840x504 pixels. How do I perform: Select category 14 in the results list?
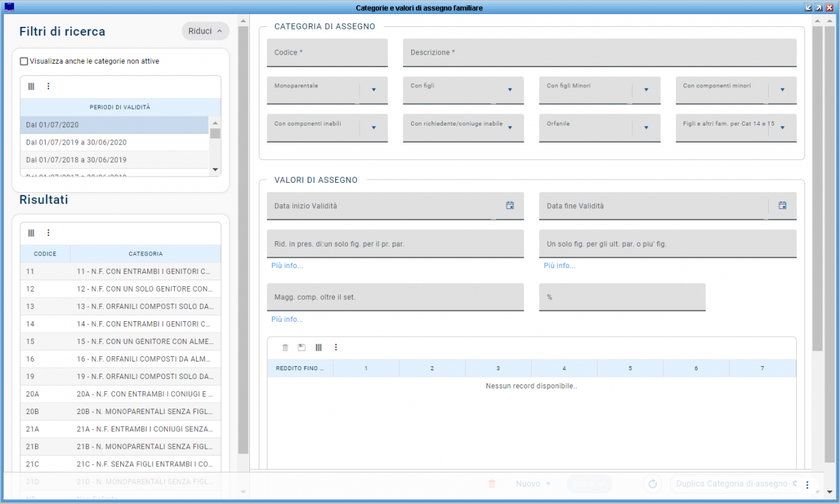point(120,324)
